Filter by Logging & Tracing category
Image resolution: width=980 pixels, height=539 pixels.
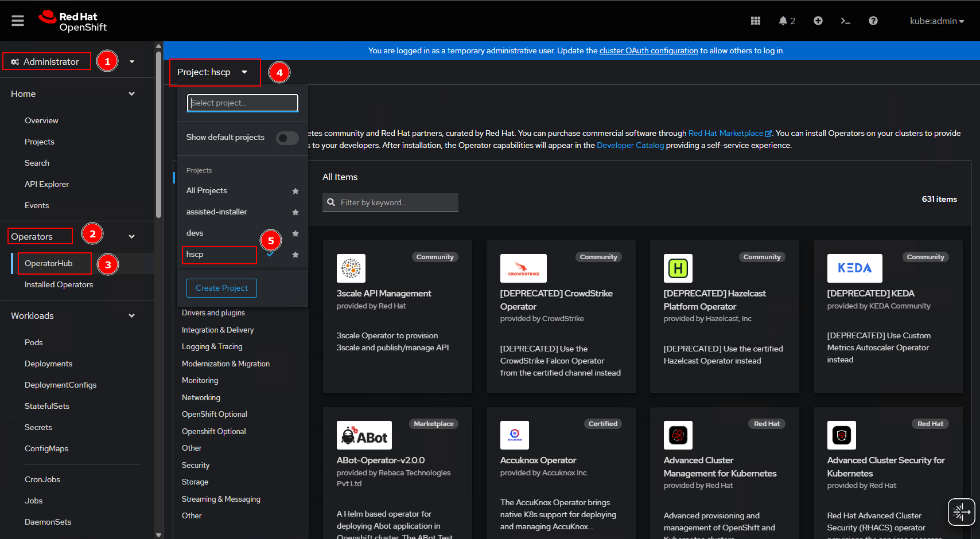coord(212,347)
